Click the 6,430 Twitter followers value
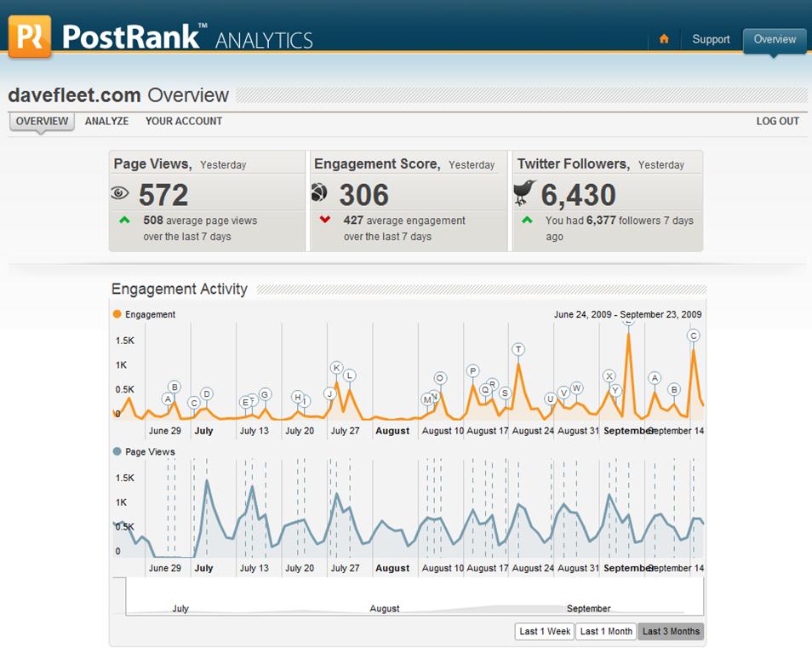Image resolution: width=812 pixels, height=648 pixels. [579, 195]
